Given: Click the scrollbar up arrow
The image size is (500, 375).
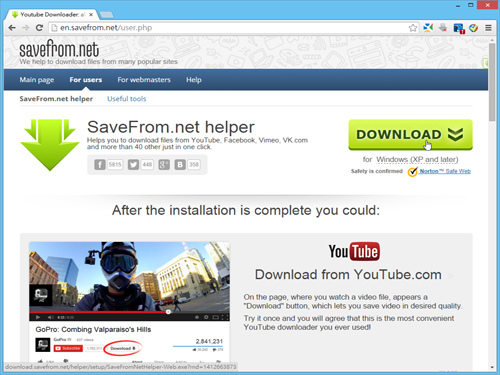Looking at the screenshot, I should point(492,39).
